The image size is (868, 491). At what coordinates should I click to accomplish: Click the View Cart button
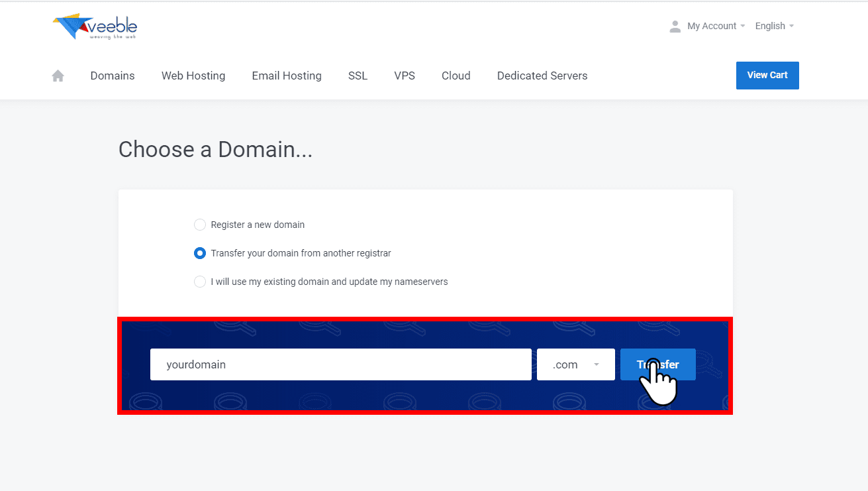point(767,75)
